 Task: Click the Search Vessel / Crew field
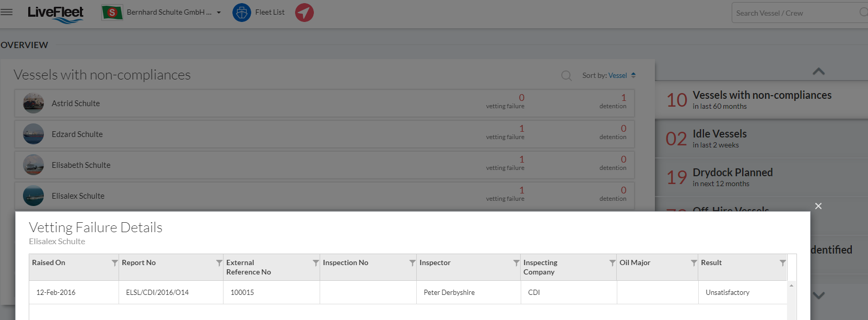click(x=799, y=13)
